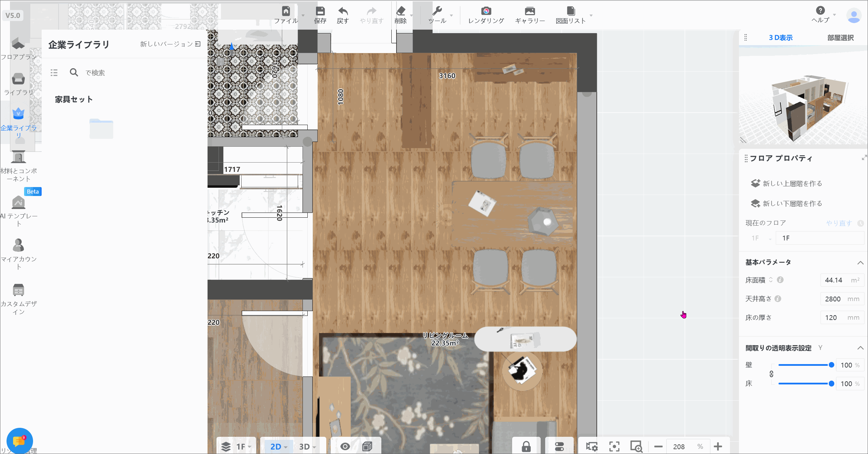Click the やり直す redo arrow in toolbar
Image resolution: width=868 pixels, height=454 pixels.
point(372,11)
